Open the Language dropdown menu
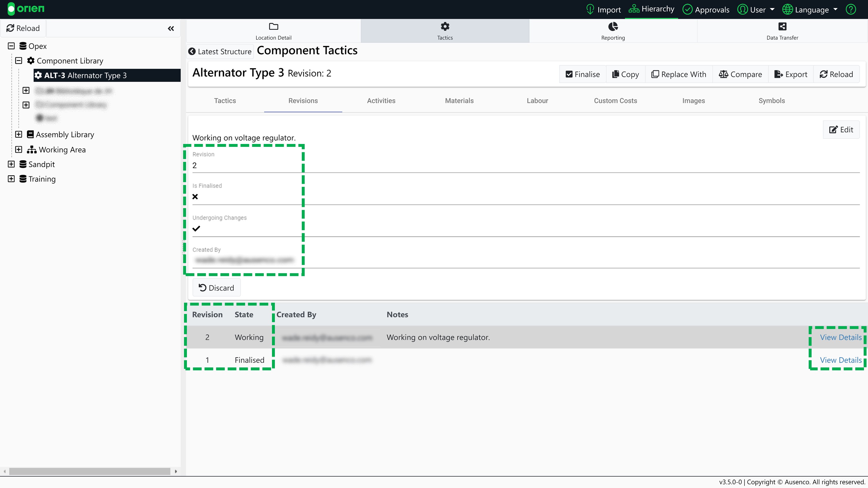 coord(810,10)
